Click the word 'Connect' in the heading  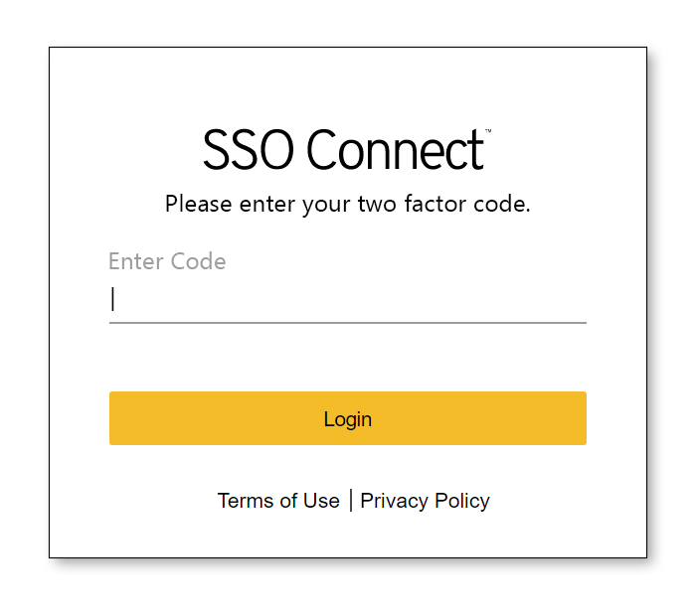pyautogui.click(x=395, y=149)
